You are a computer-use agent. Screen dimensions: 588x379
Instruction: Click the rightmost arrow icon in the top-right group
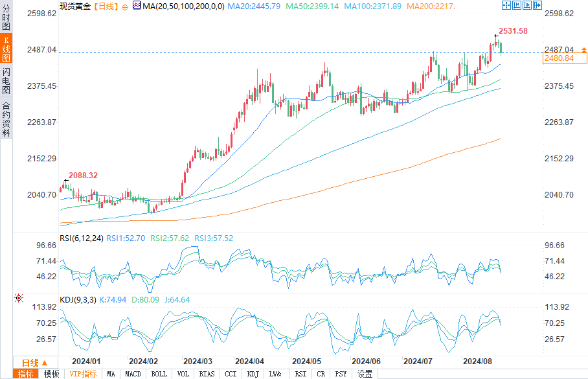(x=536, y=6)
